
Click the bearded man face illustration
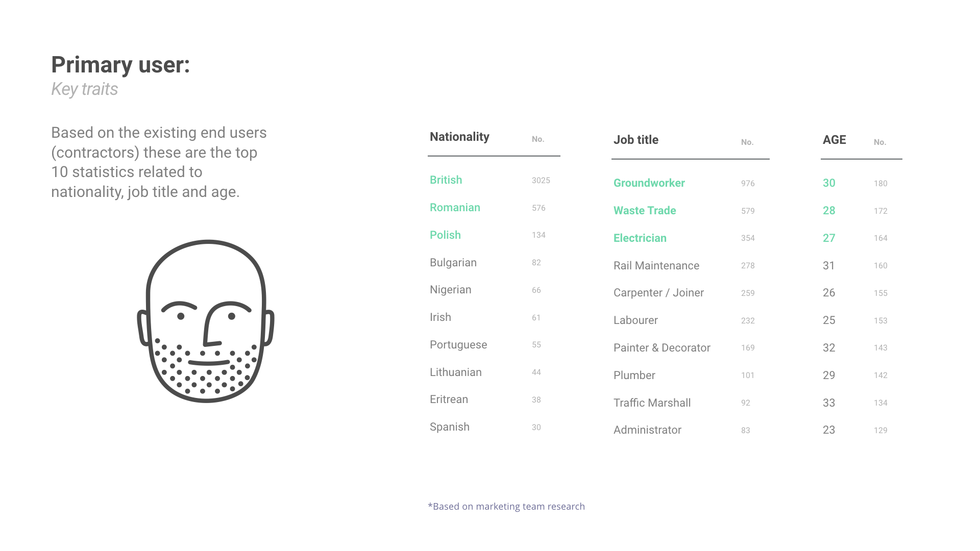(x=206, y=321)
